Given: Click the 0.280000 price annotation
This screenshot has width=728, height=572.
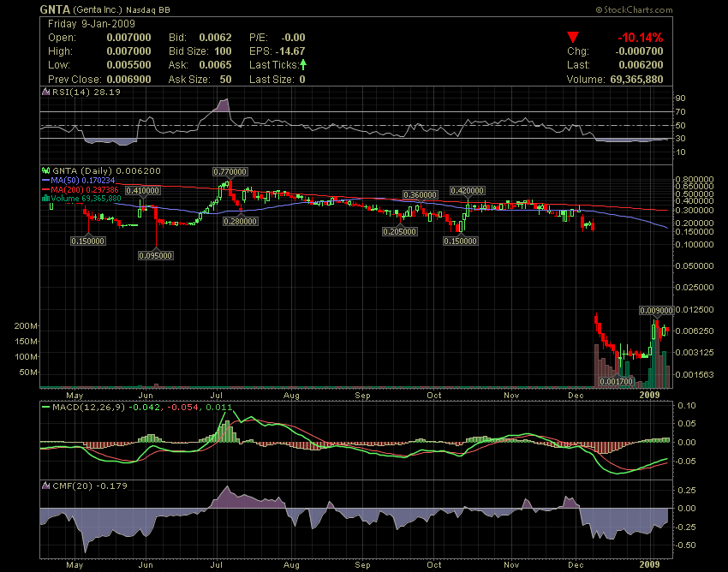Looking at the screenshot, I should (x=240, y=222).
